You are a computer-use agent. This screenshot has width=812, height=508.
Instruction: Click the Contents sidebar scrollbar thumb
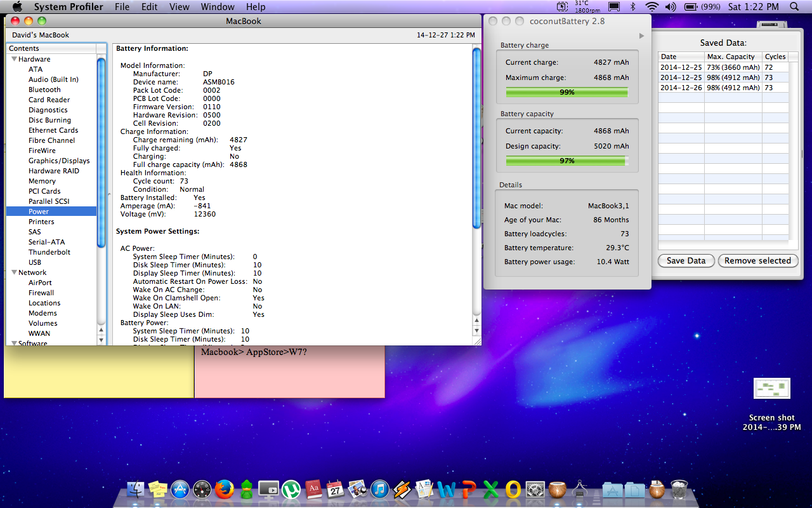[101, 152]
